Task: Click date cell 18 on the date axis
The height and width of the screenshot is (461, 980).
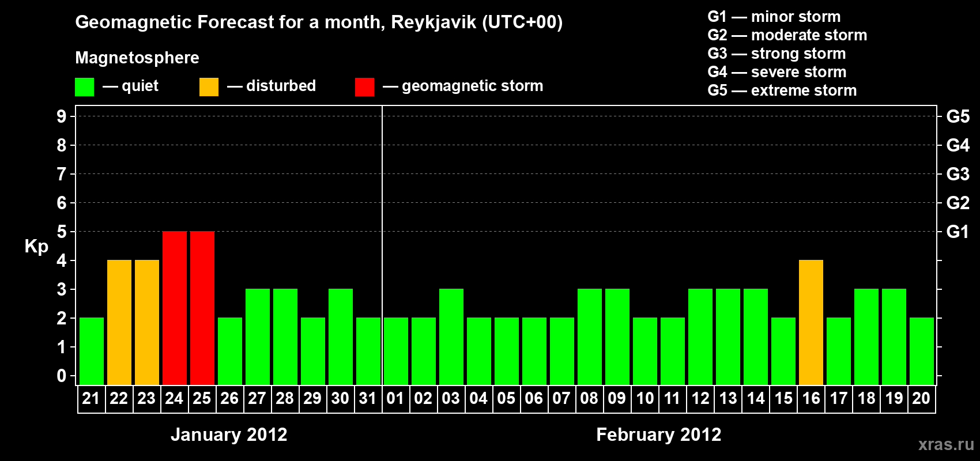Action: pos(866,399)
